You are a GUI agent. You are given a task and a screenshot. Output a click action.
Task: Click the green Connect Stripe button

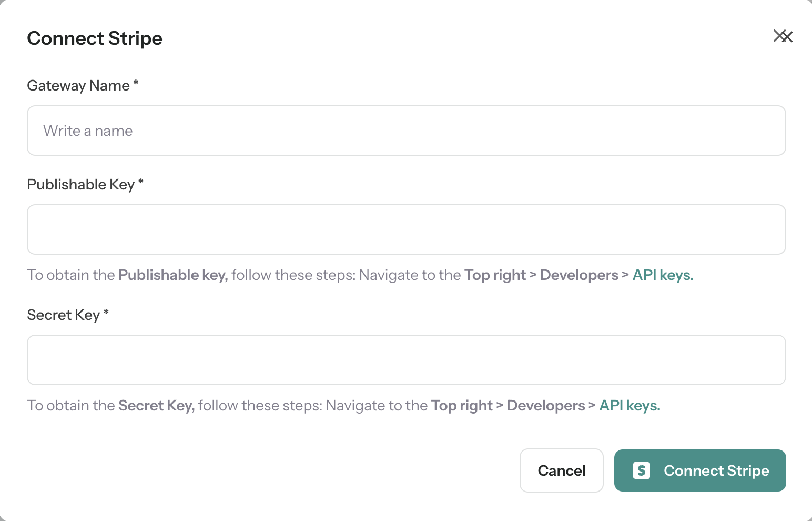pyautogui.click(x=700, y=470)
